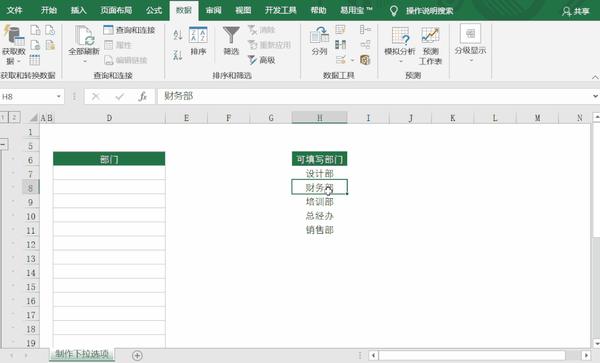This screenshot has width=600, height=363.
Task: Collapse the ribbon with the chevron
Action: tap(595, 77)
